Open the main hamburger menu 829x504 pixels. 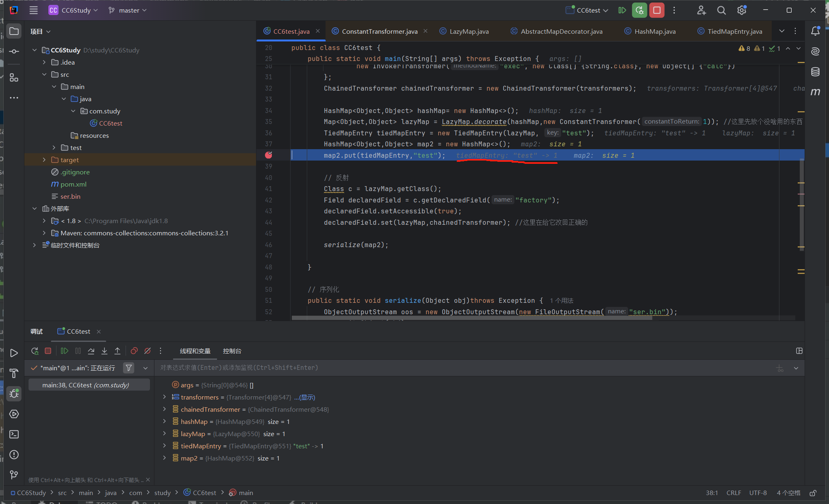click(34, 10)
